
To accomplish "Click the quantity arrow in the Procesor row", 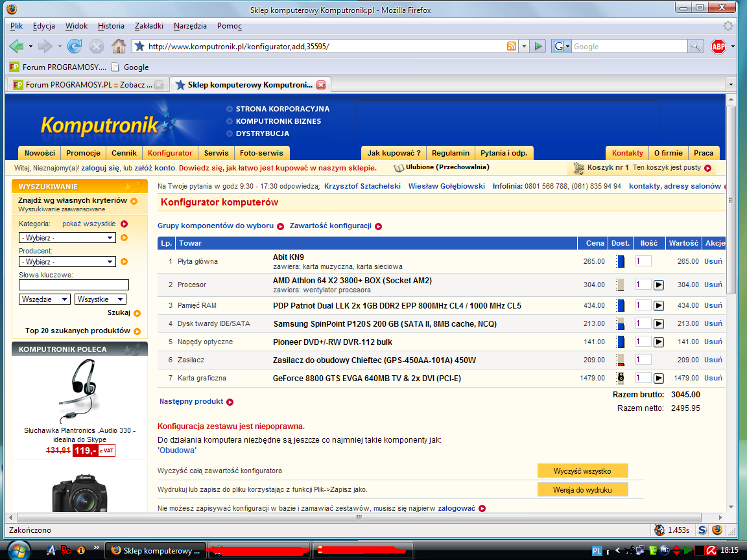I will coord(659,285).
